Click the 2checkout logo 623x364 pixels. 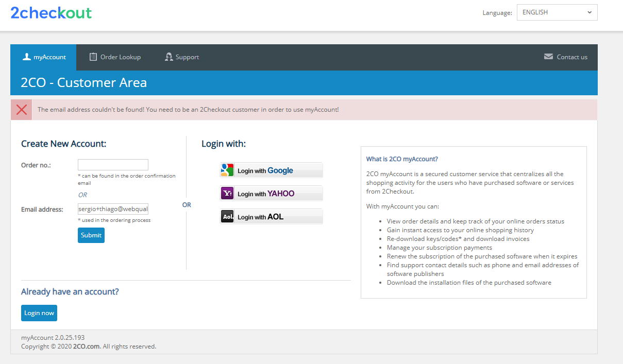tap(51, 13)
